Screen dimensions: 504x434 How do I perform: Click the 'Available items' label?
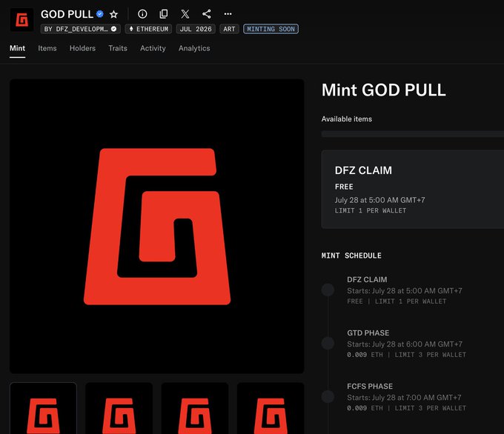click(x=347, y=118)
